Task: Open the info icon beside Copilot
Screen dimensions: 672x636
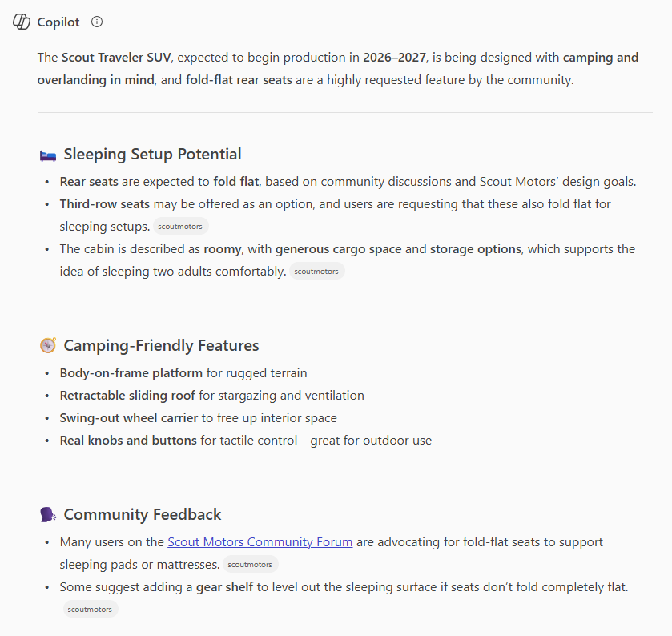Action: pyautogui.click(x=97, y=22)
